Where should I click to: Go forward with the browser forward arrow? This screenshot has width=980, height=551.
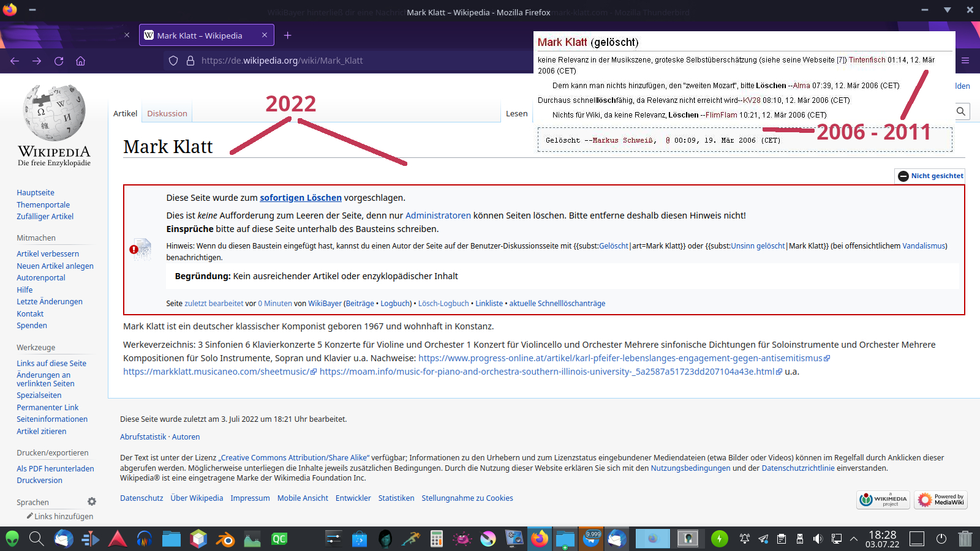pos(37,61)
